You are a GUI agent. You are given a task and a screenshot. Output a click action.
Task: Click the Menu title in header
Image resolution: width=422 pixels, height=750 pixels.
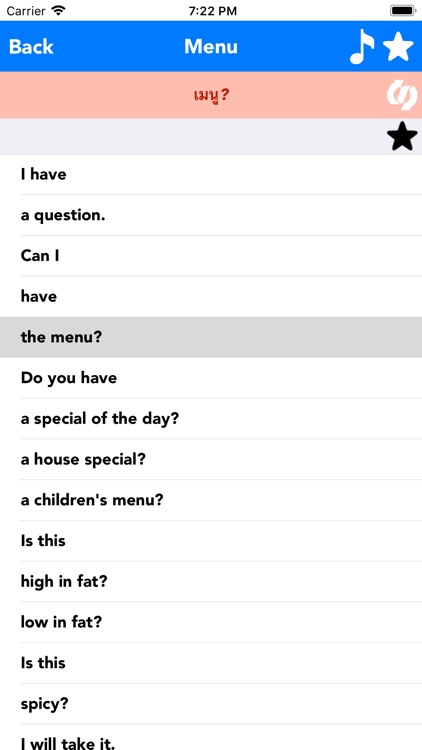coord(211,46)
